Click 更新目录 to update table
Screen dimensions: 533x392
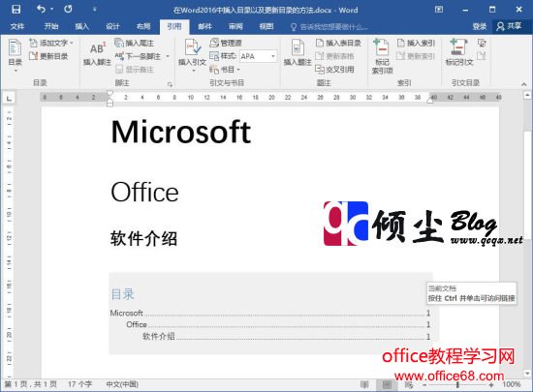point(48,56)
